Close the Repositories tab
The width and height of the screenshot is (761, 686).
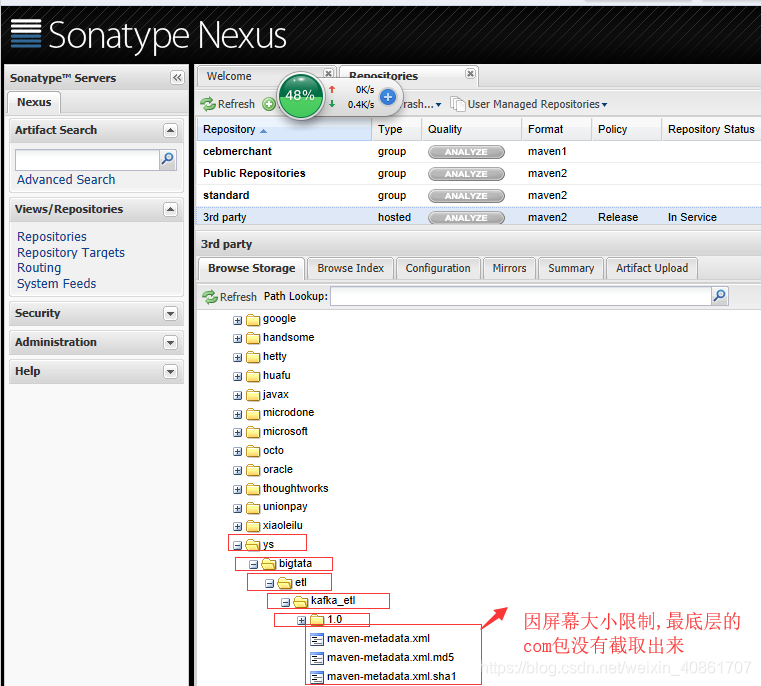point(470,73)
